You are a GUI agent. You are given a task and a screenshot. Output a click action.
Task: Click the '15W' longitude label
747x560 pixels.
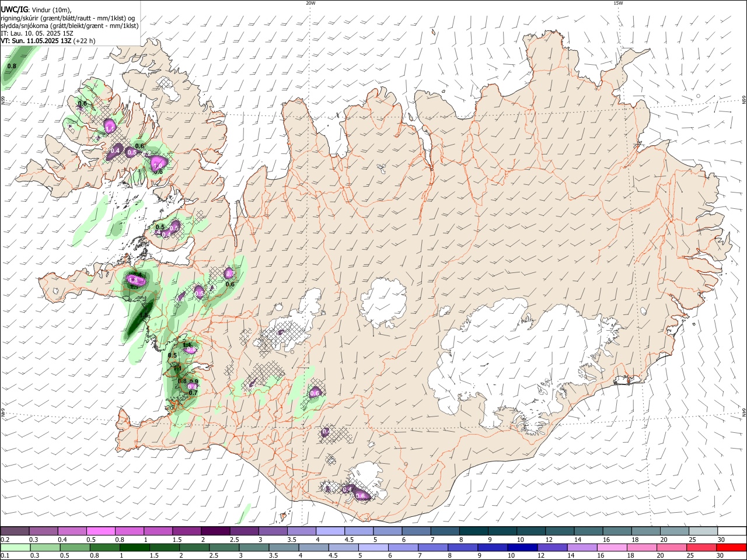(x=618, y=3)
